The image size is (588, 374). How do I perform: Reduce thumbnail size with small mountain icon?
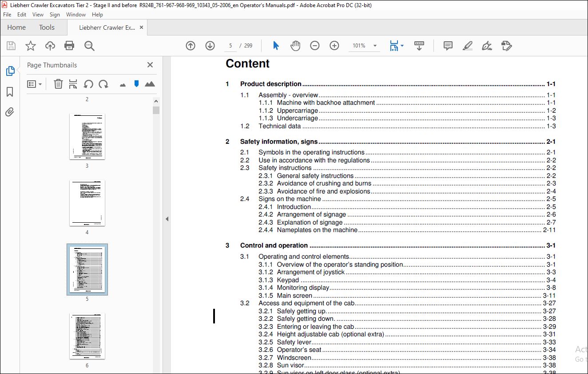click(x=123, y=84)
